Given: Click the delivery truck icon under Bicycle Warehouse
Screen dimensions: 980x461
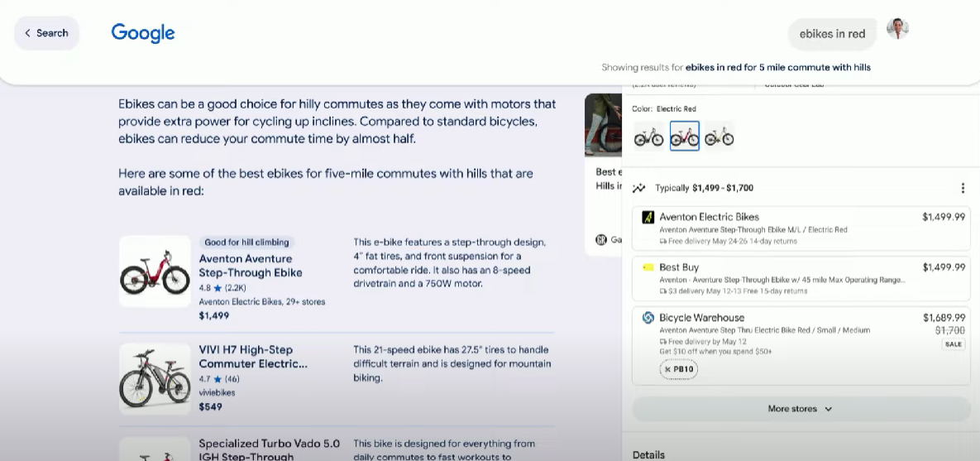Looking at the screenshot, I should [663, 342].
